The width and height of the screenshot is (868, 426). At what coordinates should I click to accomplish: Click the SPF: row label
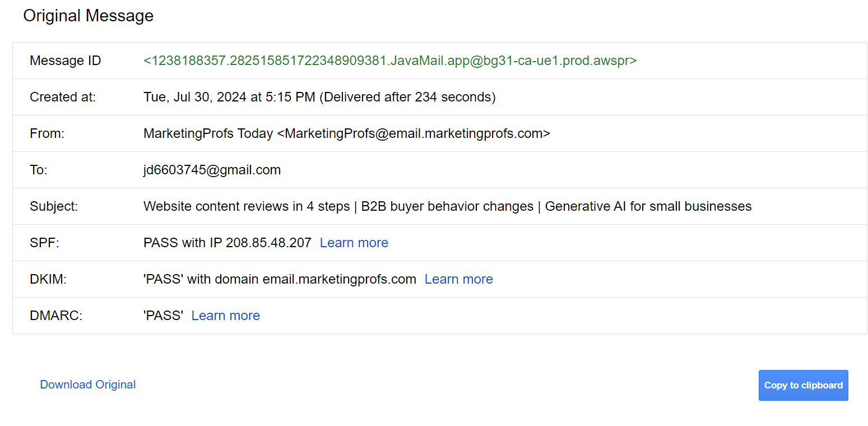tap(44, 243)
